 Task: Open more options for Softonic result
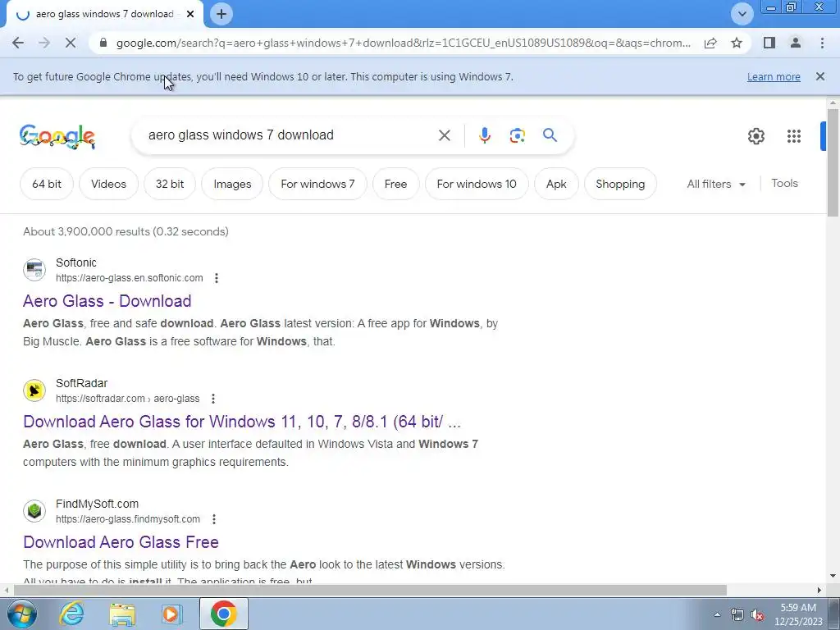coord(217,278)
